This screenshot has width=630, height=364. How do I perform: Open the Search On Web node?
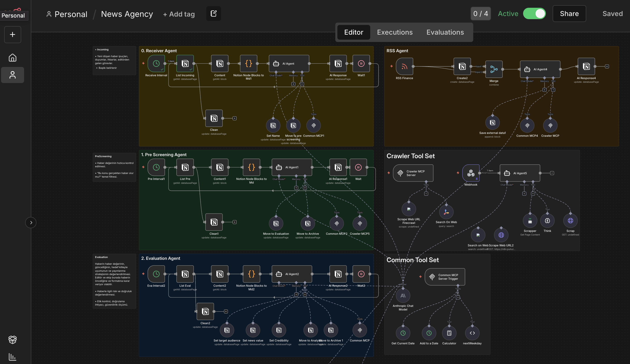tap(446, 212)
